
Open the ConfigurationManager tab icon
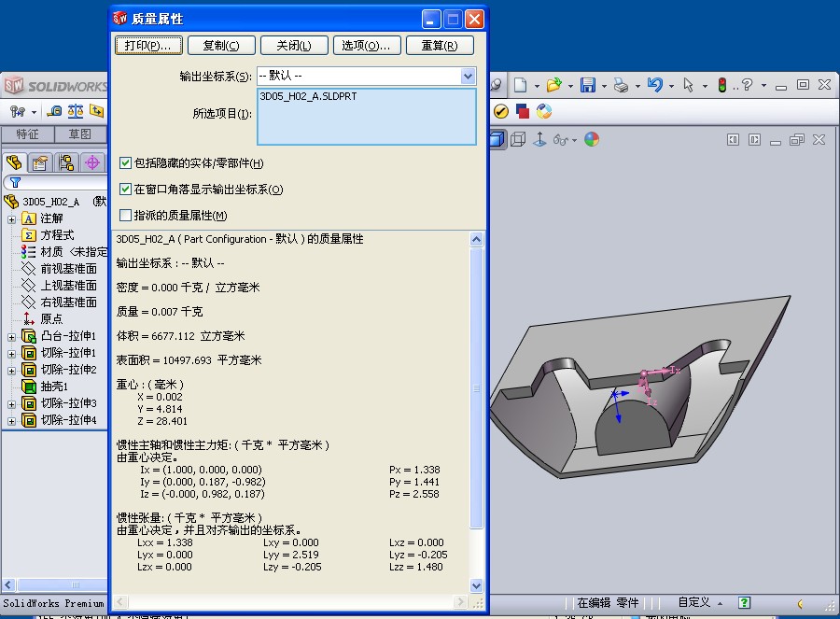click(x=66, y=162)
